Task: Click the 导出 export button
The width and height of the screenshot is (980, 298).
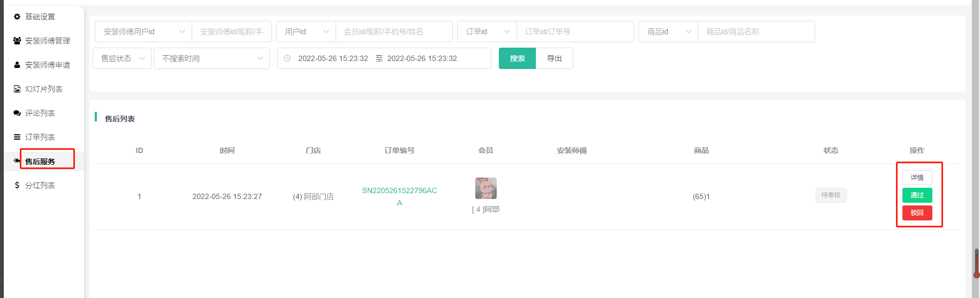Action: click(x=554, y=58)
